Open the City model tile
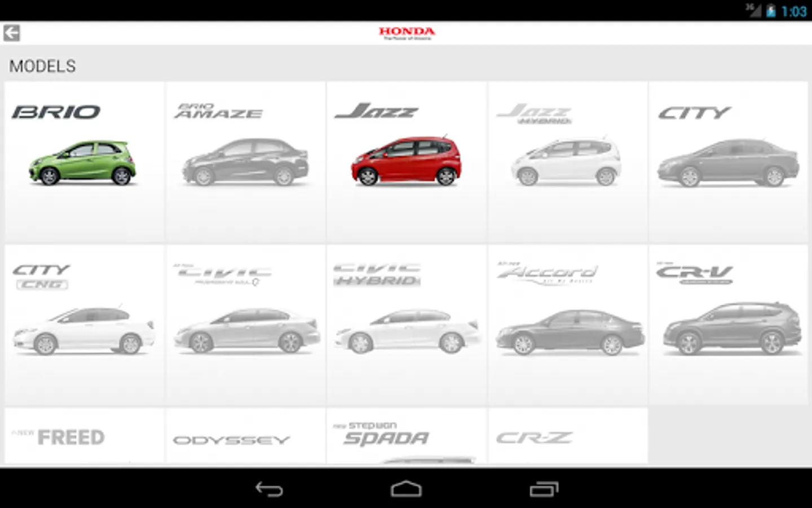Image resolution: width=812 pixels, height=508 pixels. (729, 163)
